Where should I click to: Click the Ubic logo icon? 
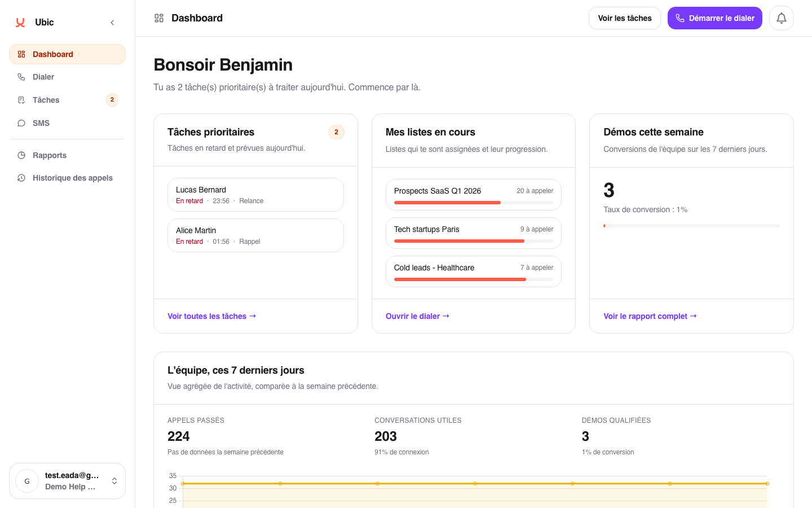20,23
